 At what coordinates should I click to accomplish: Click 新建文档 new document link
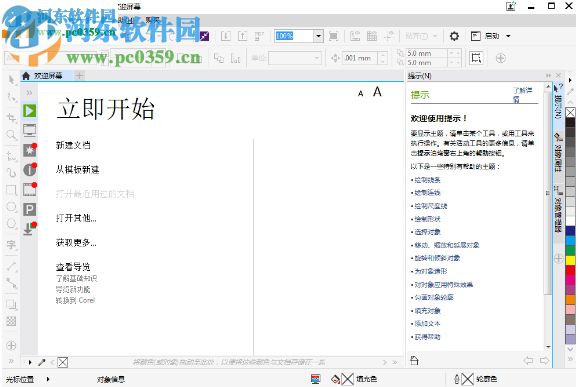[x=73, y=145]
